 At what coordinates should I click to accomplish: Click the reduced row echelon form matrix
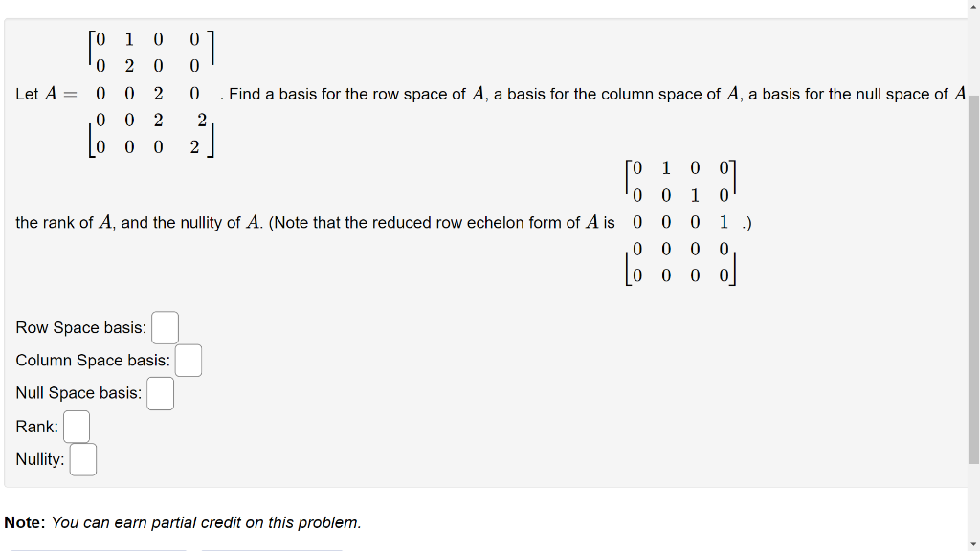click(x=679, y=221)
